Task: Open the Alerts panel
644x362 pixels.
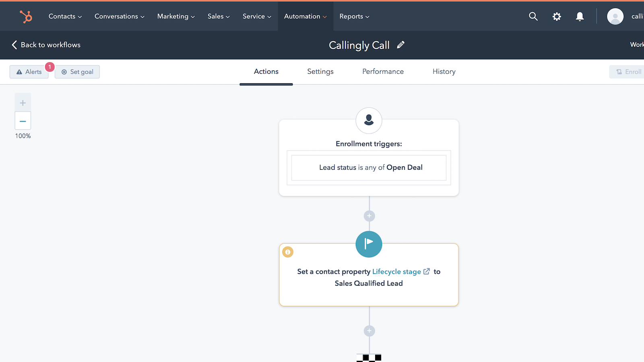Action: tap(29, 72)
